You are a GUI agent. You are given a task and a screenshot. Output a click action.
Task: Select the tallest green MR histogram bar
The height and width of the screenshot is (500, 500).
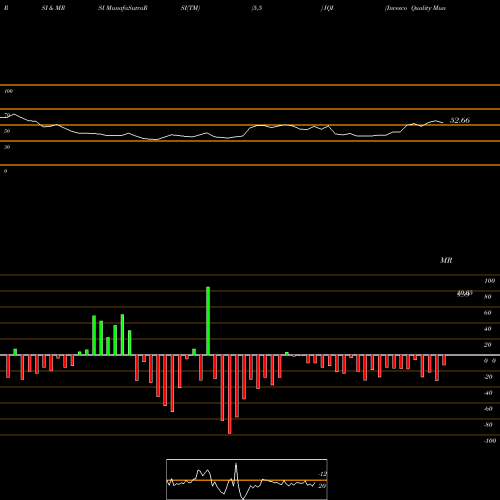click(x=208, y=321)
